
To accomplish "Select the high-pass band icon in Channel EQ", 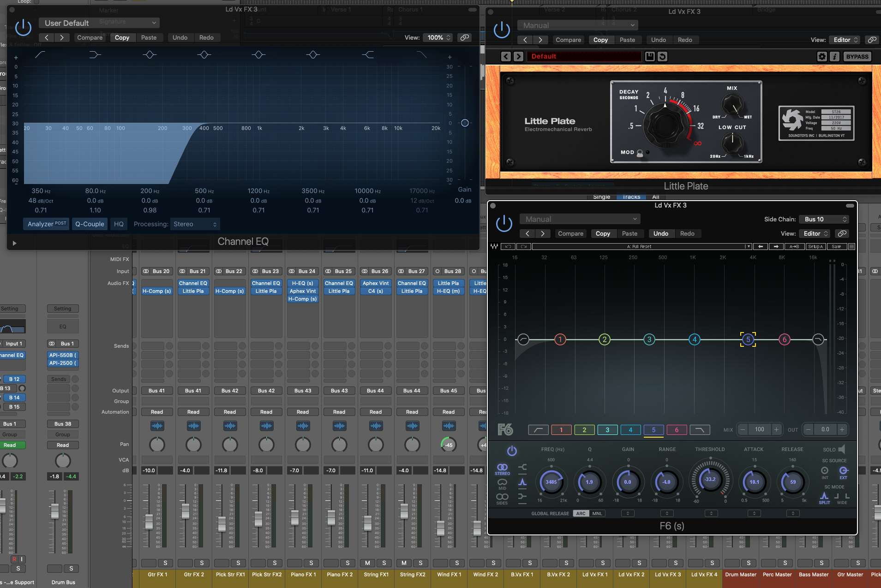I will 40,54.
